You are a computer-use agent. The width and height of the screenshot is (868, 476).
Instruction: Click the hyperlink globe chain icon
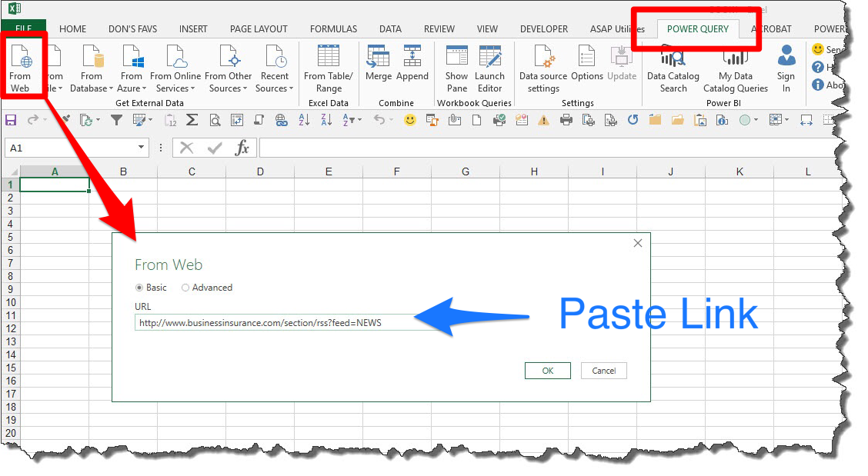click(x=281, y=119)
